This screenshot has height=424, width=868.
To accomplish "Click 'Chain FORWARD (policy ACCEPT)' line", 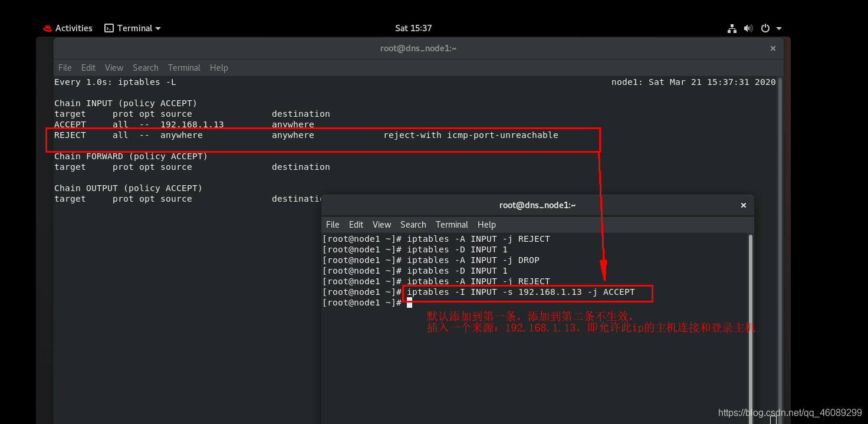I will click(131, 156).
